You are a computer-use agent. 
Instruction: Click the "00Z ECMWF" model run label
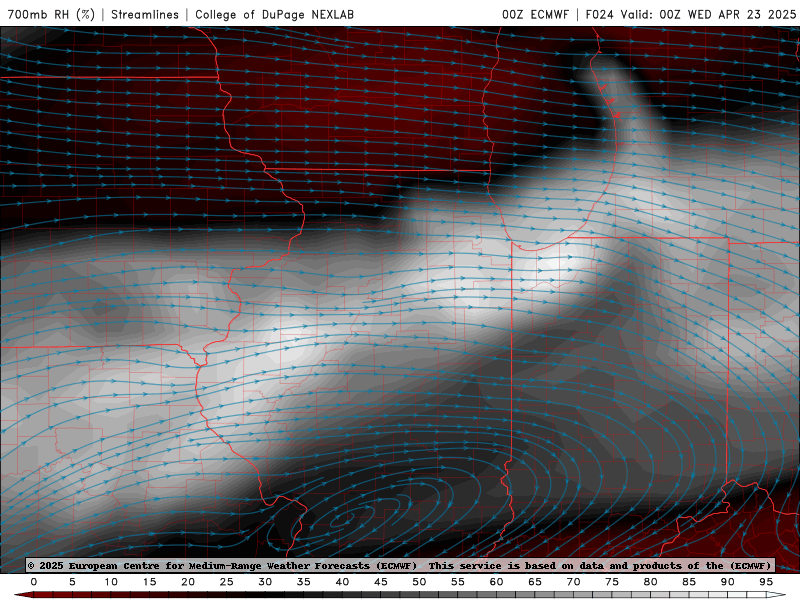coord(535,14)
